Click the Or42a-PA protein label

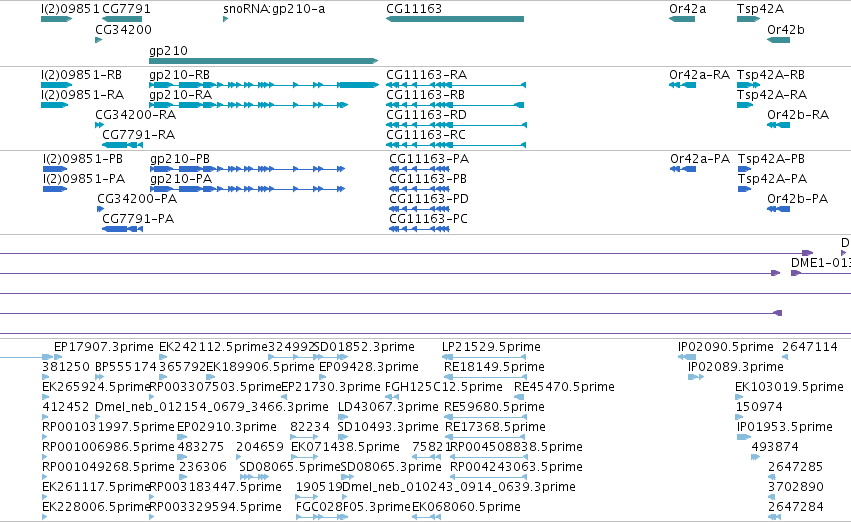click(x=700, y=158)
